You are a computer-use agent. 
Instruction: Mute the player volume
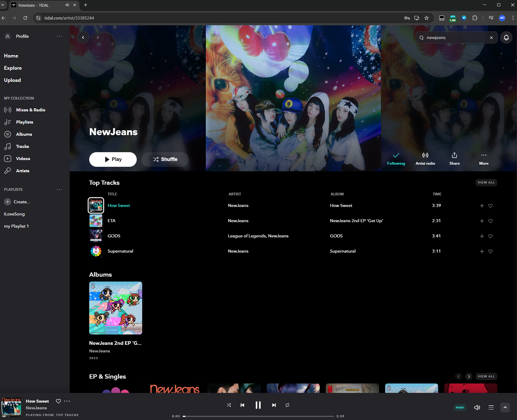coord(477,408)
